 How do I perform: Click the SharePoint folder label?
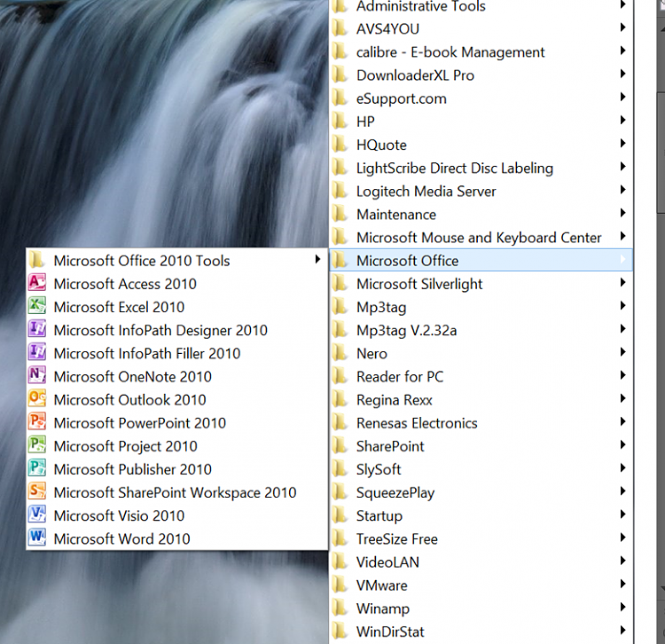[x=390, y=446]
